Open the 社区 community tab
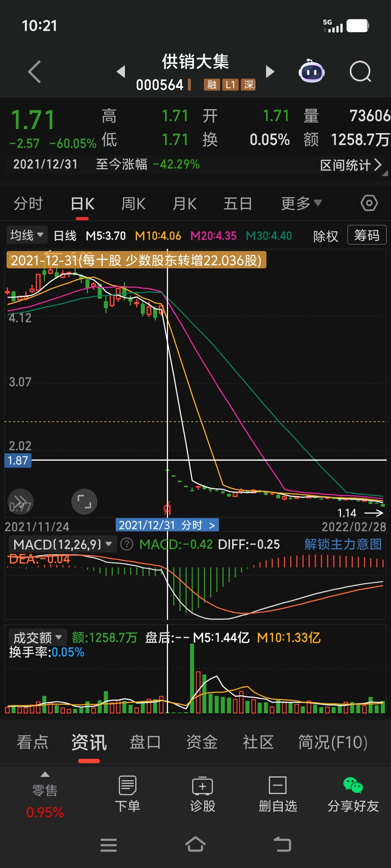This screenshot has width=391, height=868. click(x=258, y=742)
